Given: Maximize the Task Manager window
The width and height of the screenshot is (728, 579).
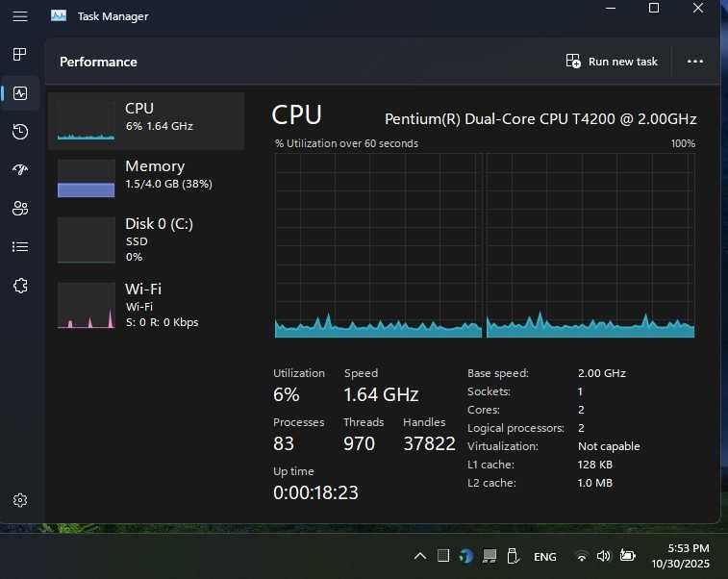Looking at the screenshot, I should pos(654,8).
